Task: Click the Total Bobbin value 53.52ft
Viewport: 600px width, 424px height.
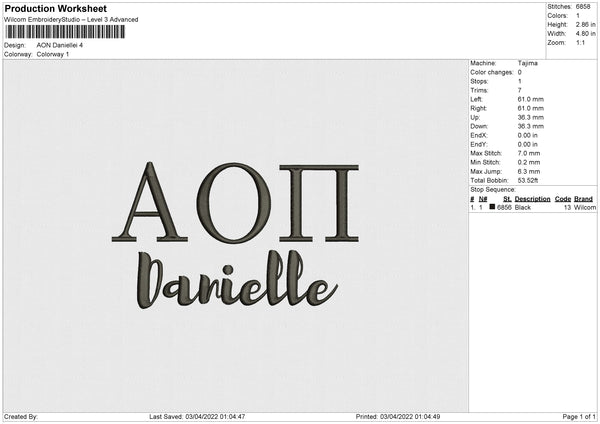Action: pos(528,180)
